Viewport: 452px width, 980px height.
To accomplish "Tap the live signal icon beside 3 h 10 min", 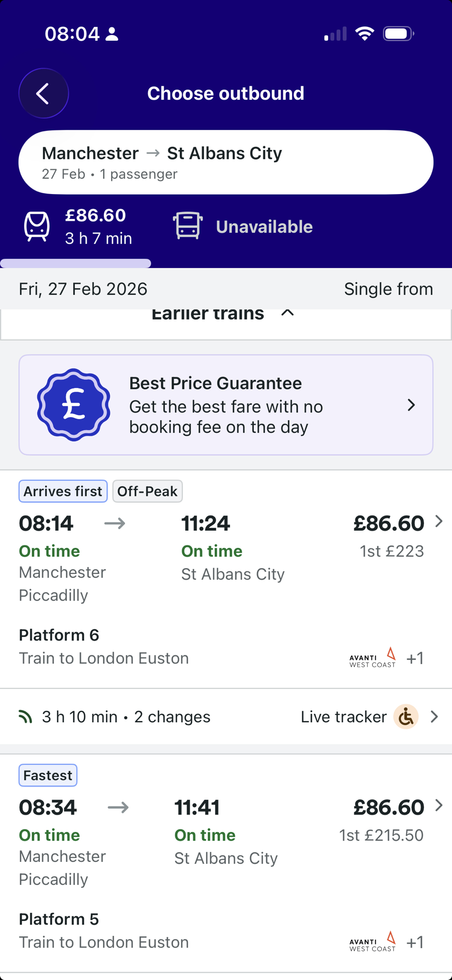I will click(25, 717).
